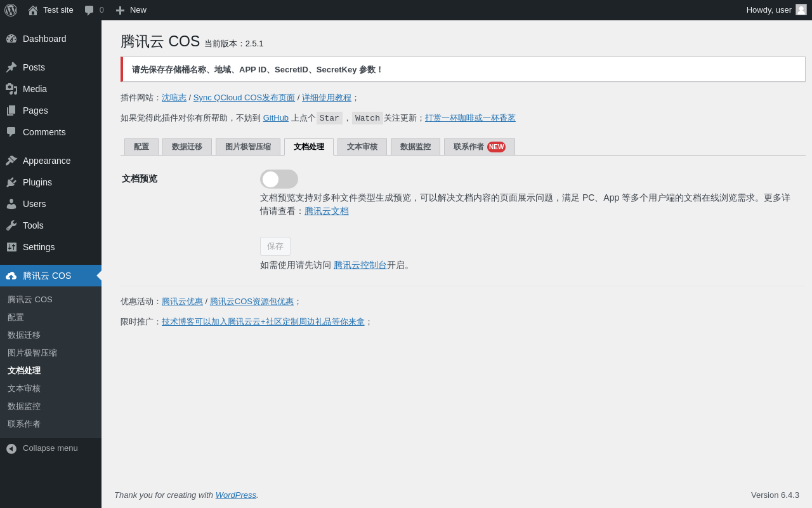The image size is (812, 508).
Task: Open 图片极智压缩 in the sidebar submenu
Action: 51,353
